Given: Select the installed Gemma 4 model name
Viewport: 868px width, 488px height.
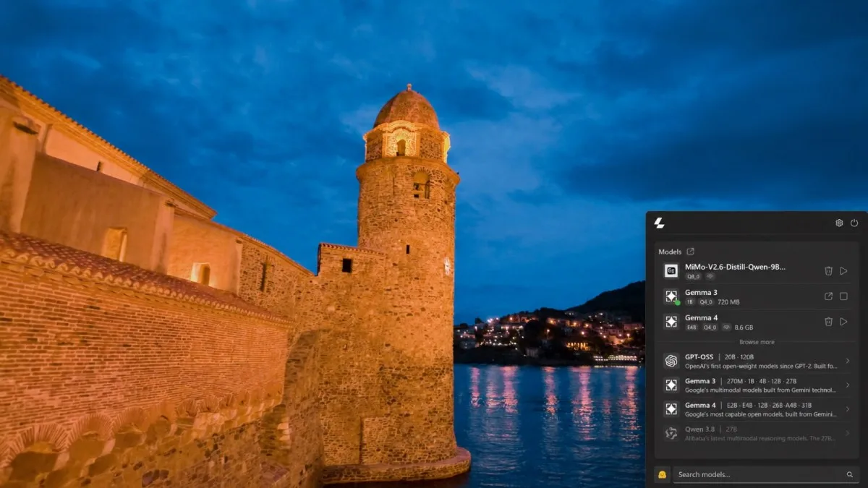Looking at the screenshot, I should point(701,317).
